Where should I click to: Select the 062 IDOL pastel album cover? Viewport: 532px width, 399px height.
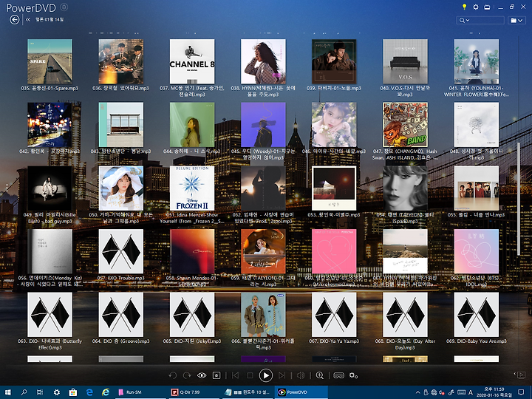pos(477,251)
